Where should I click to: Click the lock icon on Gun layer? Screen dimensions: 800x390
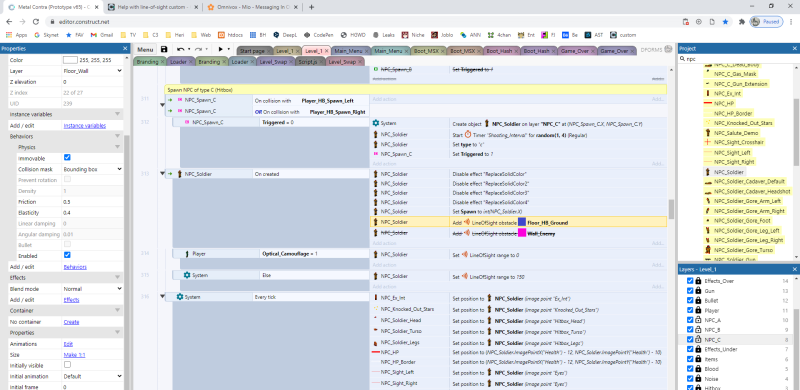point(698,291)
